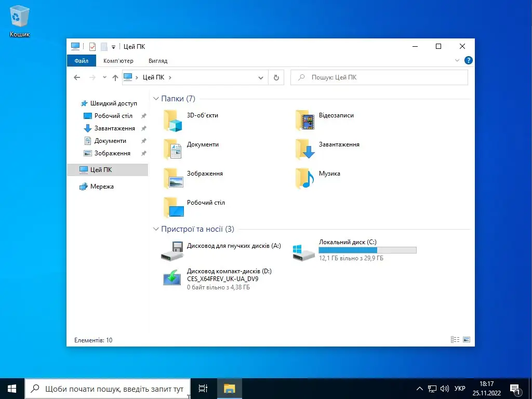Switch input language via УКР
The height and width of the screenshot is (399, 532).
click(x=460, y=389)
